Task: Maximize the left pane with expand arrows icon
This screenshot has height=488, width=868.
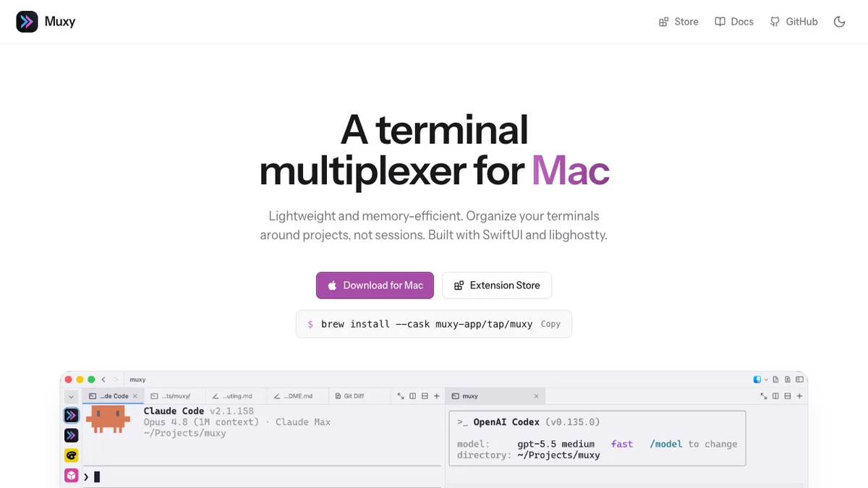Action: point(401,396)
